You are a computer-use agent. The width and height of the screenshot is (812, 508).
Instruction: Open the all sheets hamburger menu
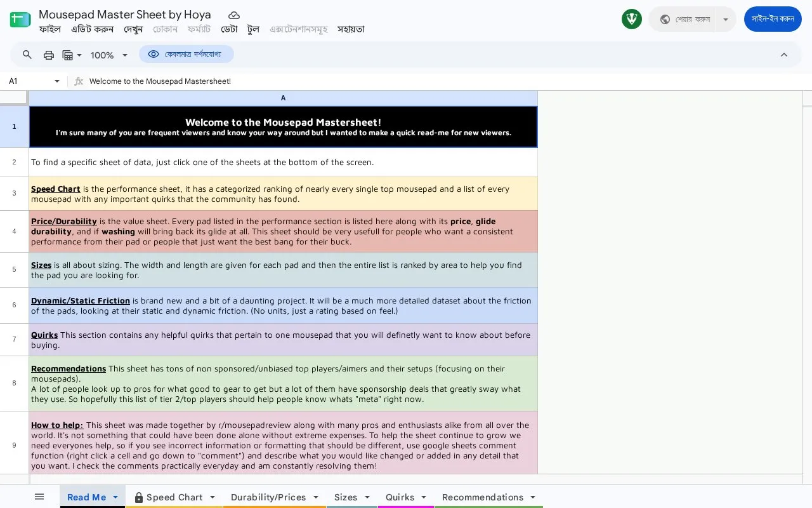(x=39, y=497)
